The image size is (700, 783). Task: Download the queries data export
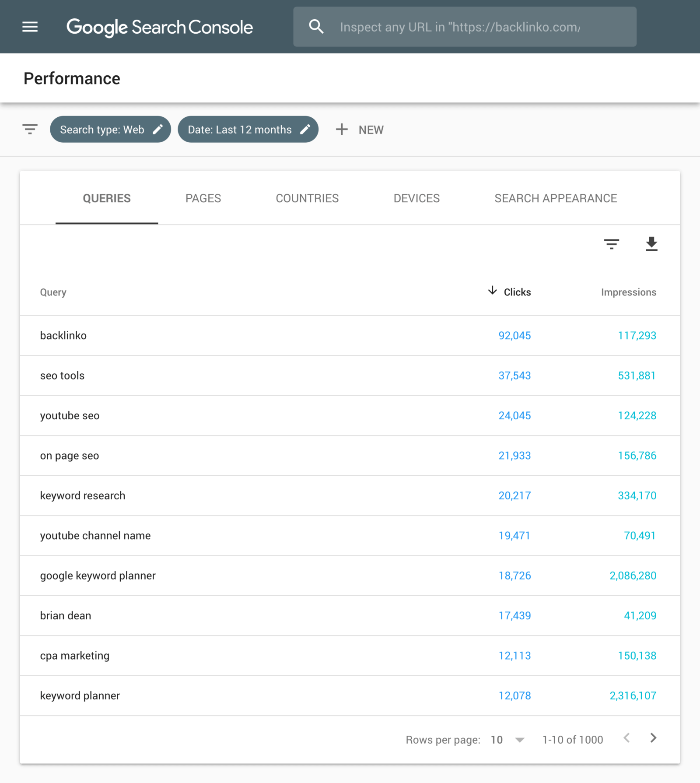point(651,244)
